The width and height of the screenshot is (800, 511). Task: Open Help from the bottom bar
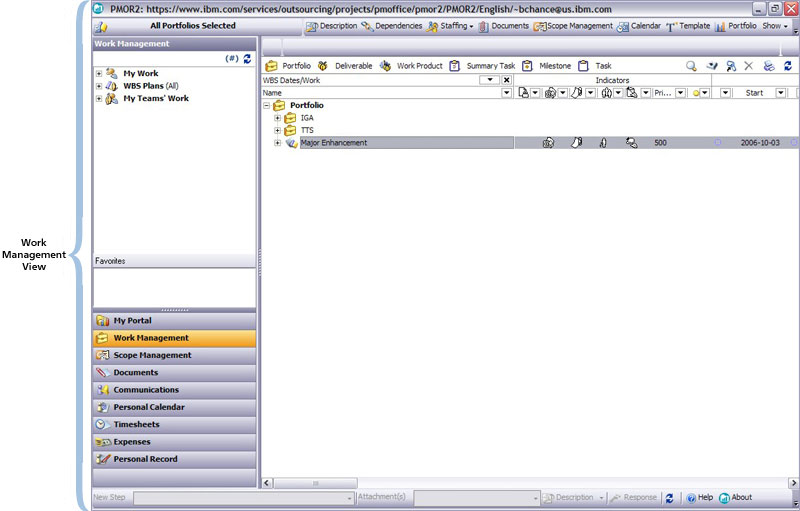click(699, 498)
